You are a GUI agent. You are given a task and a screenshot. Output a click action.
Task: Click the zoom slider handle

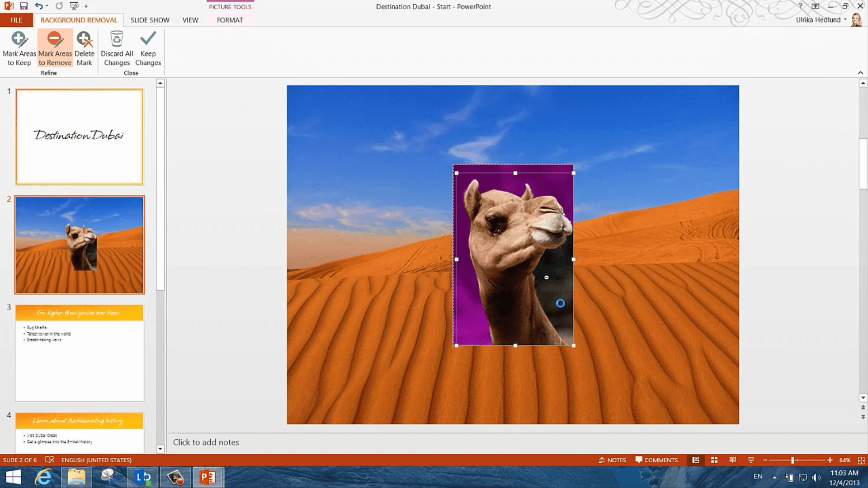click(x=793, y=460)
